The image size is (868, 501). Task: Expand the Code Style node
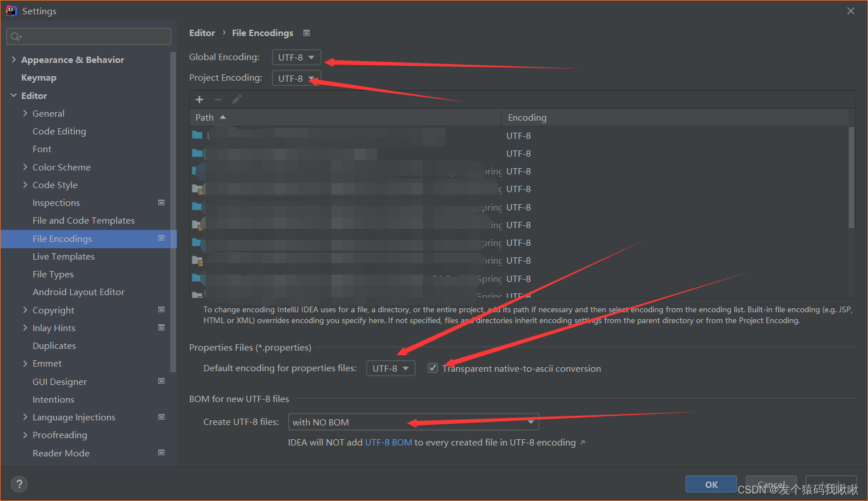tap(25, 185)
